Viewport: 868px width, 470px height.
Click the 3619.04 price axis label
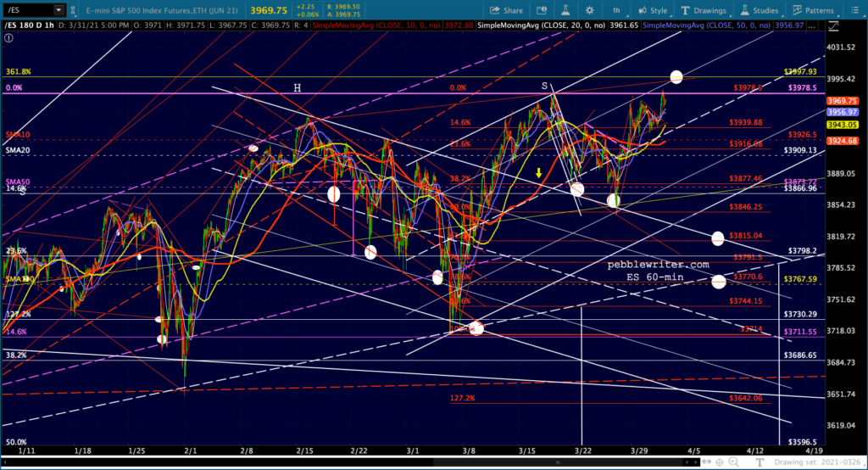[x=841, y=426]
